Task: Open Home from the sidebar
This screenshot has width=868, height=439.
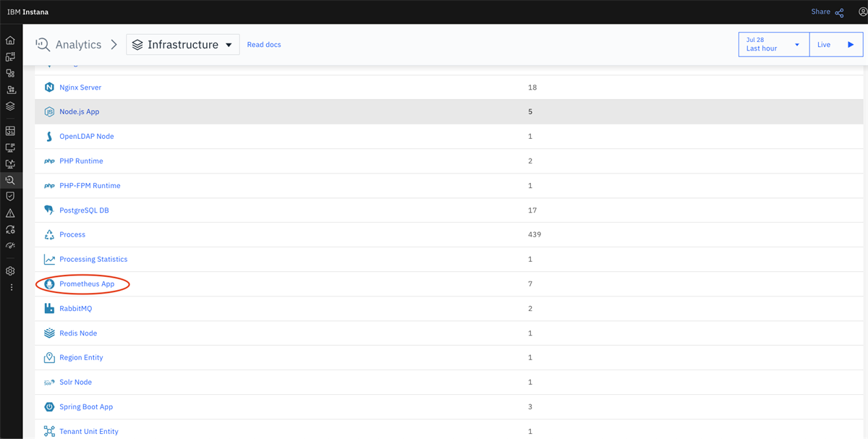Action: pos(10,41)
